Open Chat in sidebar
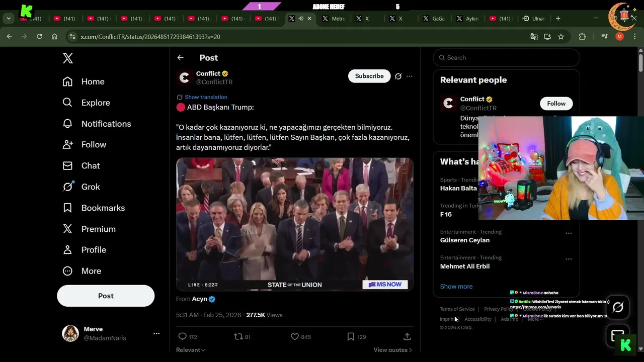644x362 pixels. [x=81, y=166]
